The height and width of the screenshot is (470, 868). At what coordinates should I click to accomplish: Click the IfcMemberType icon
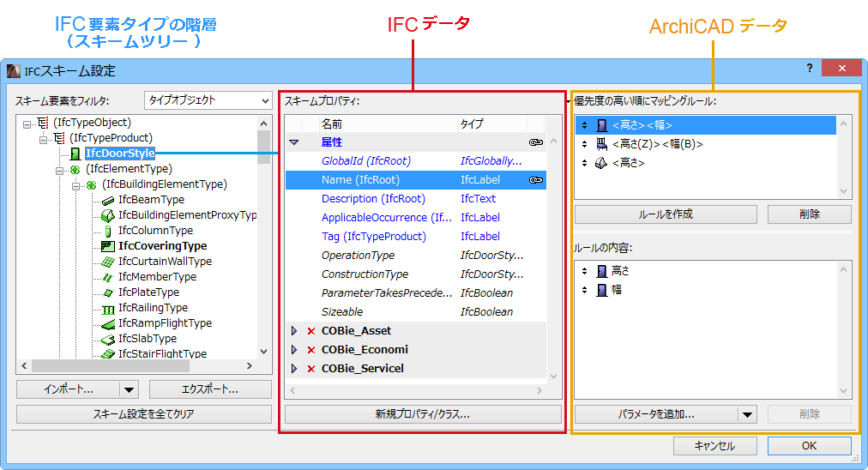point(108,277)
